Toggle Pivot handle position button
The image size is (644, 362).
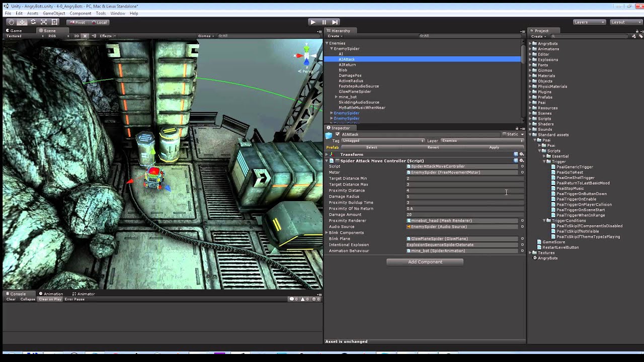[x=77, y=22]
